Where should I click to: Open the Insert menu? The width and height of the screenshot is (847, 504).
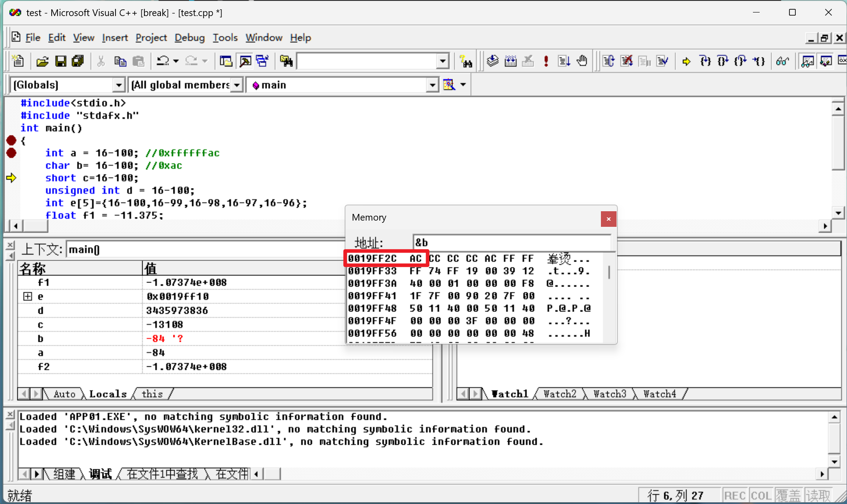coord(115,38)
